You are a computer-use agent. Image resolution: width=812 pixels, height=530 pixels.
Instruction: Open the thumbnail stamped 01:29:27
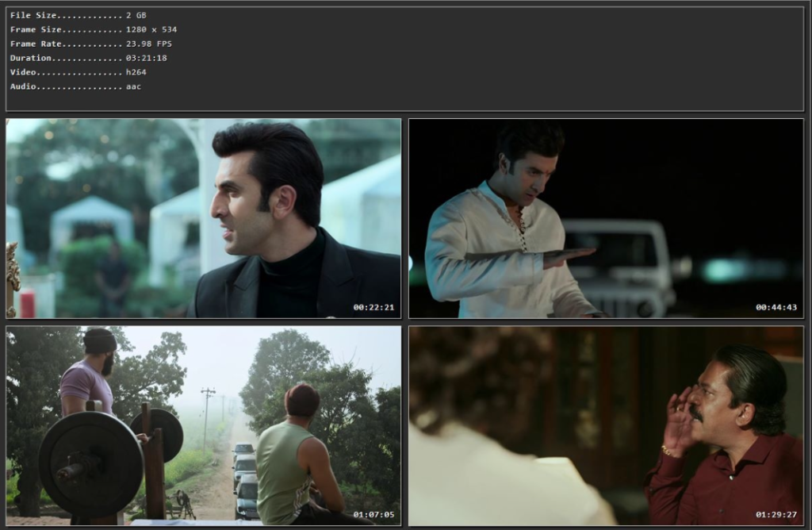[x=606, y=425]
